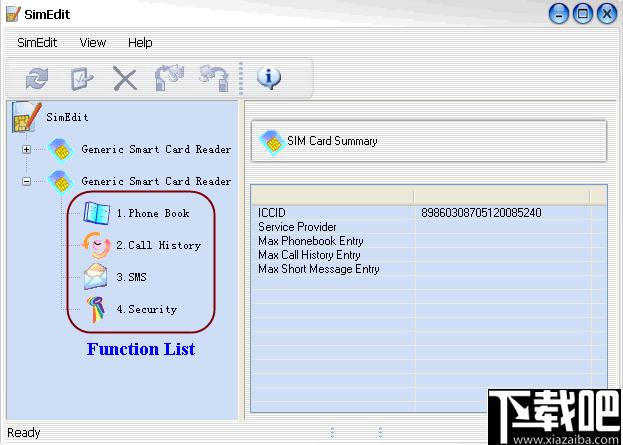Select the Max Phonebook Entry row

[x=429, y=240]
